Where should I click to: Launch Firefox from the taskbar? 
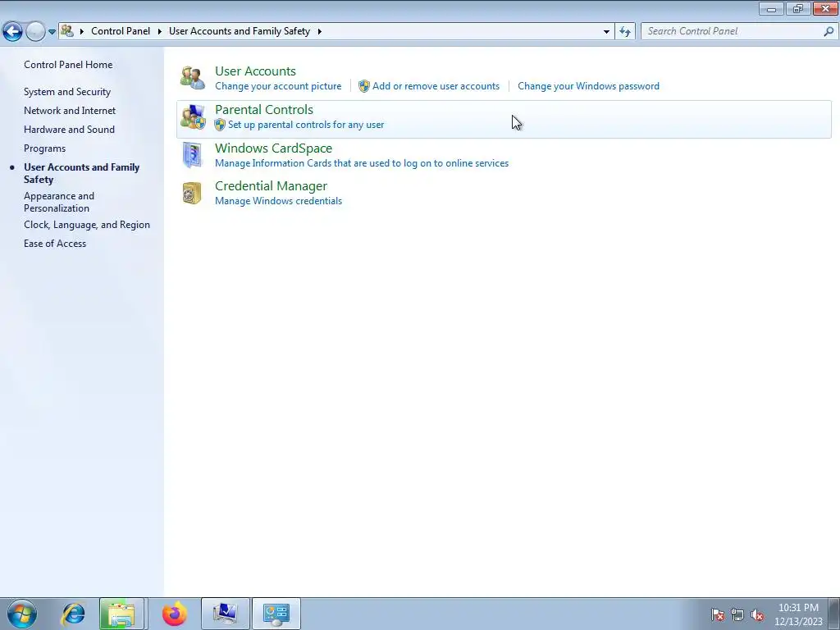pyautogui.click(x=175, y=614)
